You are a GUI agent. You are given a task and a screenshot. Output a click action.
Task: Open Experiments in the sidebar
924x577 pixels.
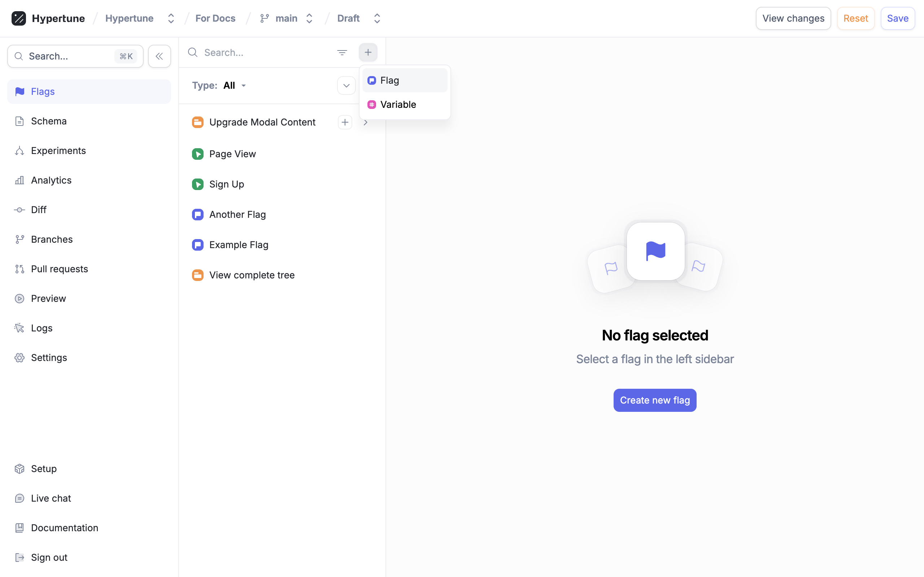[58, 151]
